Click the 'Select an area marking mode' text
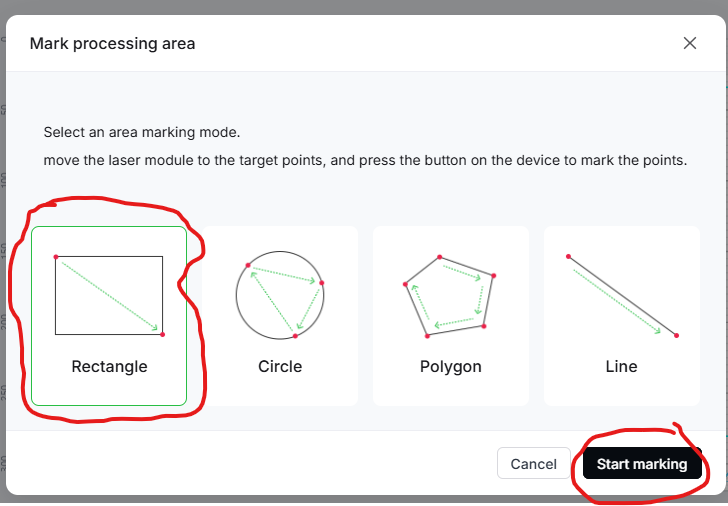 click(142, 132)
